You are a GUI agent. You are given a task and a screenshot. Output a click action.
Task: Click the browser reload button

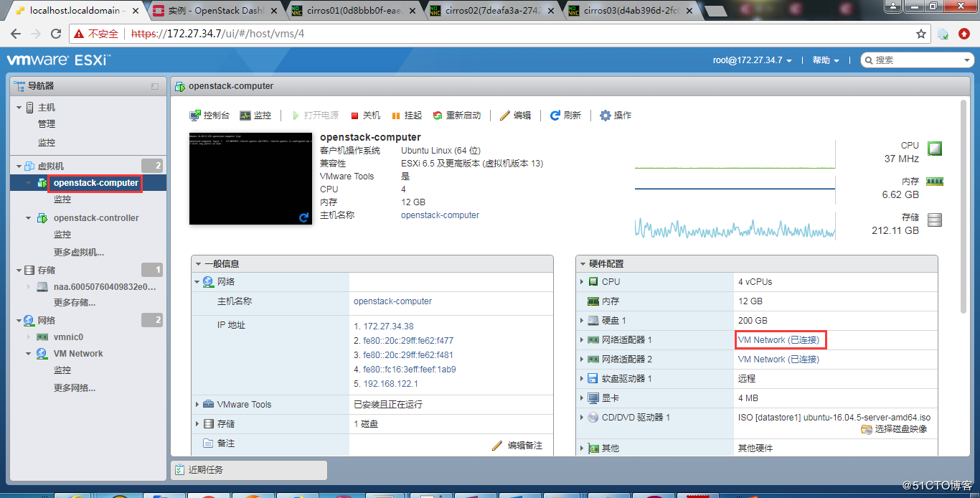click(55, 34)
